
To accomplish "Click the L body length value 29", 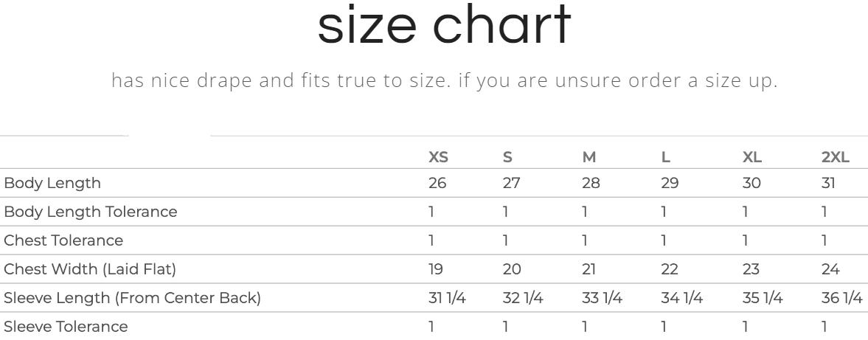I will (x=670, y=183).
